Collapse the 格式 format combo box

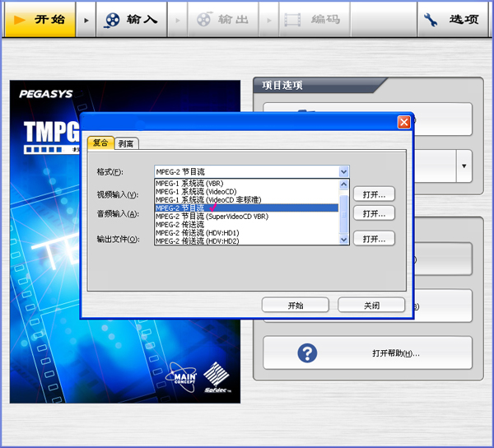(x=251, y=171)
